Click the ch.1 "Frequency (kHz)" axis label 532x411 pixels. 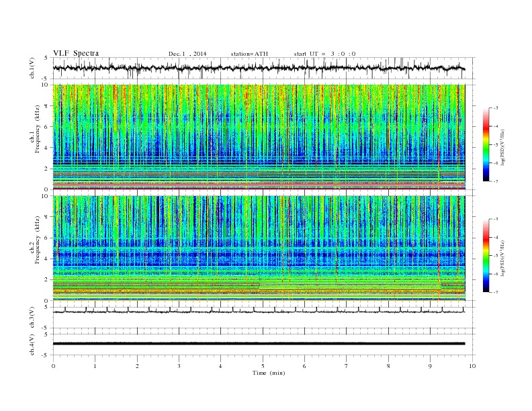[x=37, y=129]
